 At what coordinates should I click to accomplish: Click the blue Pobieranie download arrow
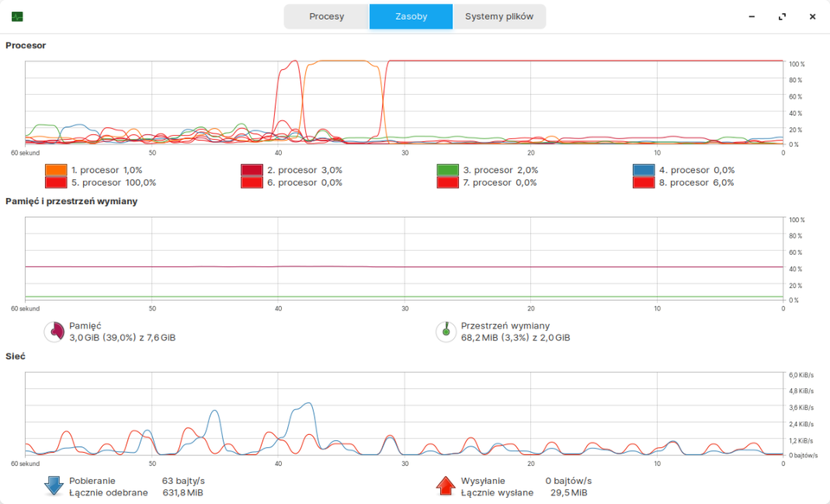(x=54, y=486)
